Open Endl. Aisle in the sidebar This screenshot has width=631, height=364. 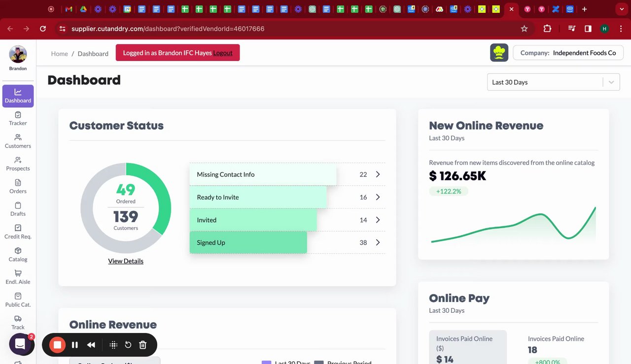point(18,277)
